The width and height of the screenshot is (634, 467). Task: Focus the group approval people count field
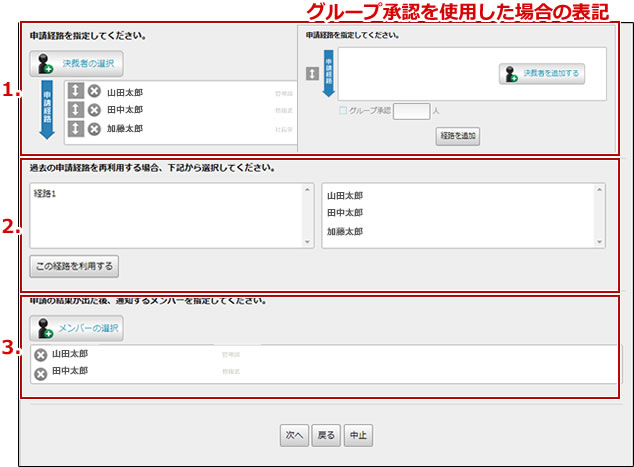click(411, 112)
